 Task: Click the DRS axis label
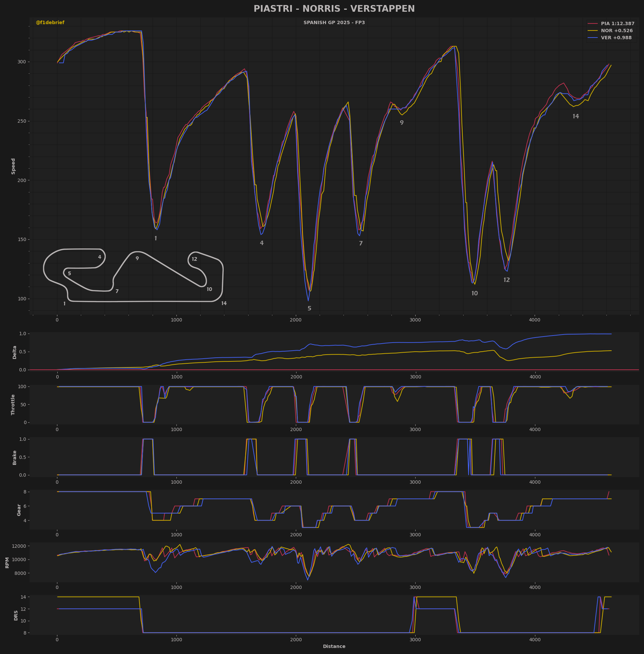tap(16, 615)
